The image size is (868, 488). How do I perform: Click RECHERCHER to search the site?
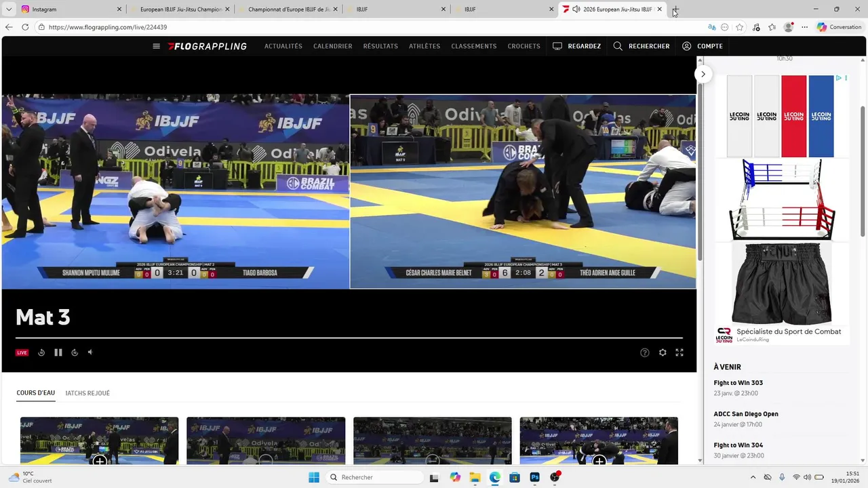point(642,46)
